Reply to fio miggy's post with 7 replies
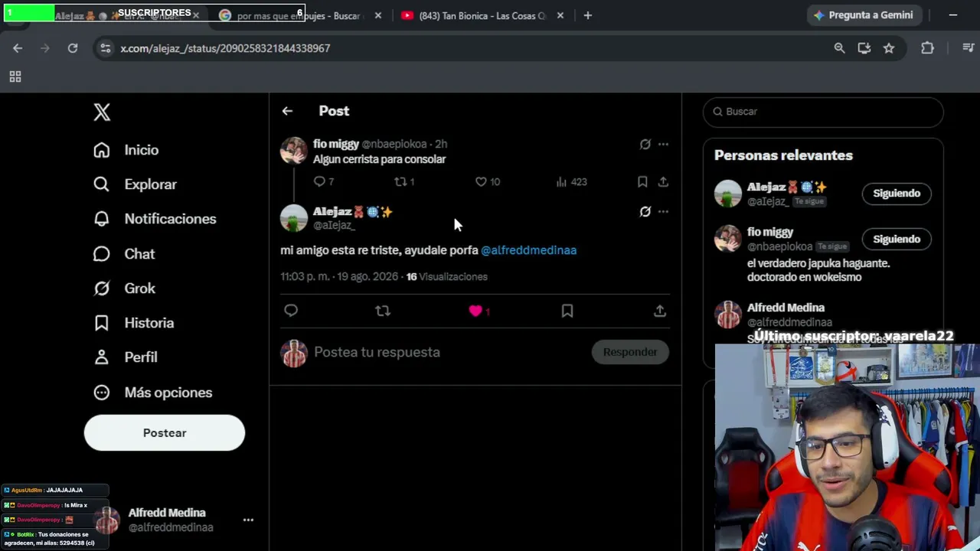Screen dimensions: 980x551 click(324, 182)
